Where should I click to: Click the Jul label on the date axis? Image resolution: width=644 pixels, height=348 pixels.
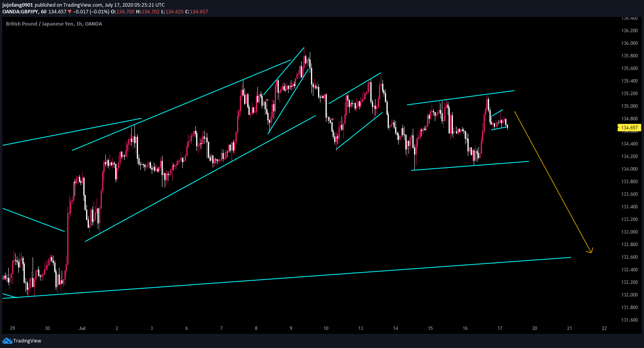click(82, 328)
